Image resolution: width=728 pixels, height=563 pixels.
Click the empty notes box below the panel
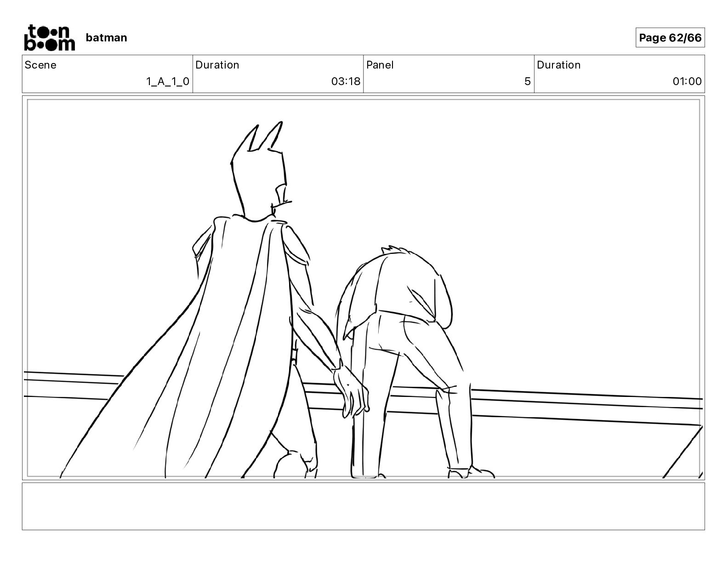tap(363, 506)
